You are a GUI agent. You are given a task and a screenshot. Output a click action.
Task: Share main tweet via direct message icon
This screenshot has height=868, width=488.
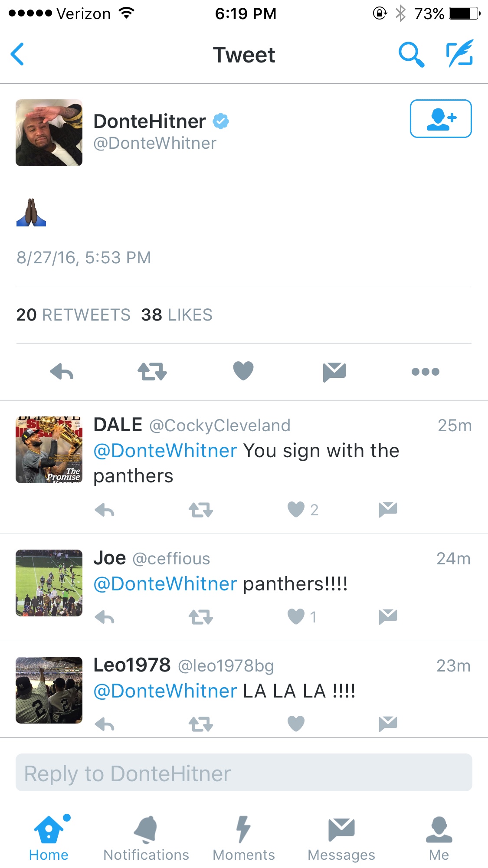click(334, 372)
